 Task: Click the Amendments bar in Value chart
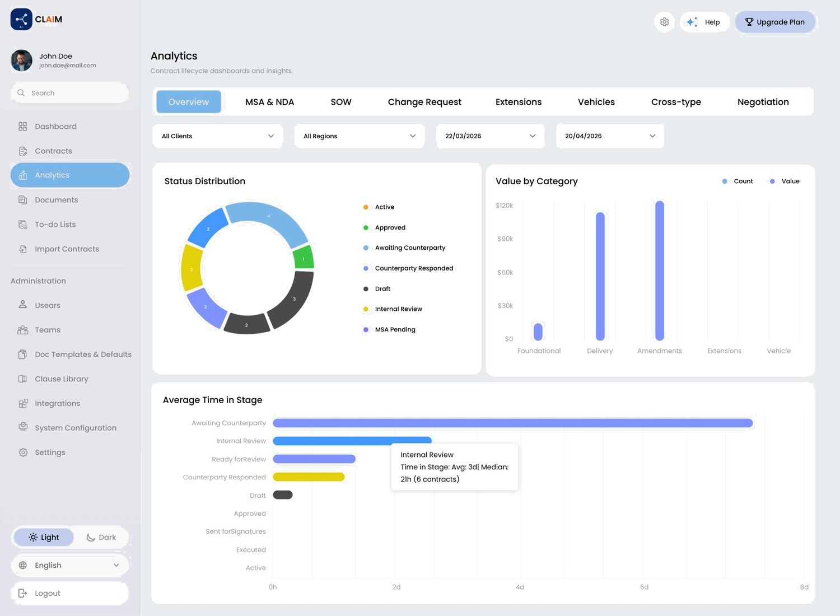pyautogui.click(x=660, y=271)
